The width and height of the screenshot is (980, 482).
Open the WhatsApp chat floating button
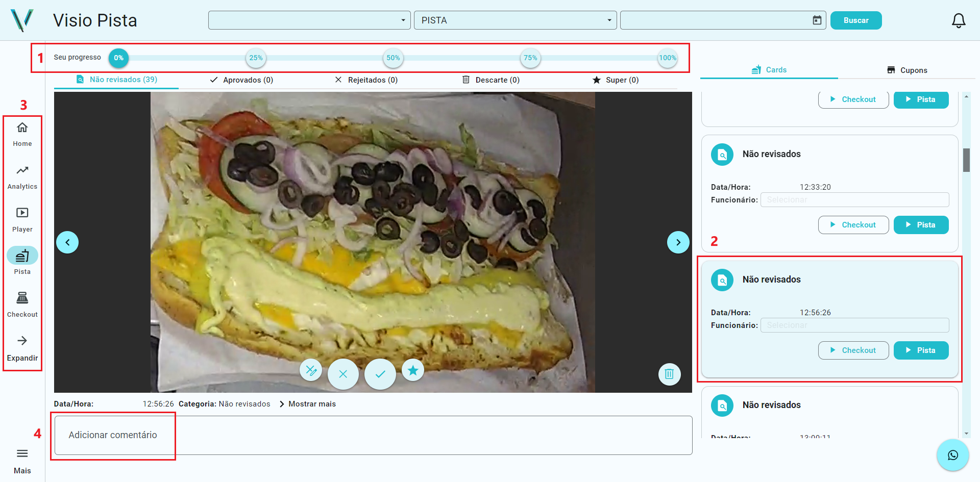coord(952,455)
